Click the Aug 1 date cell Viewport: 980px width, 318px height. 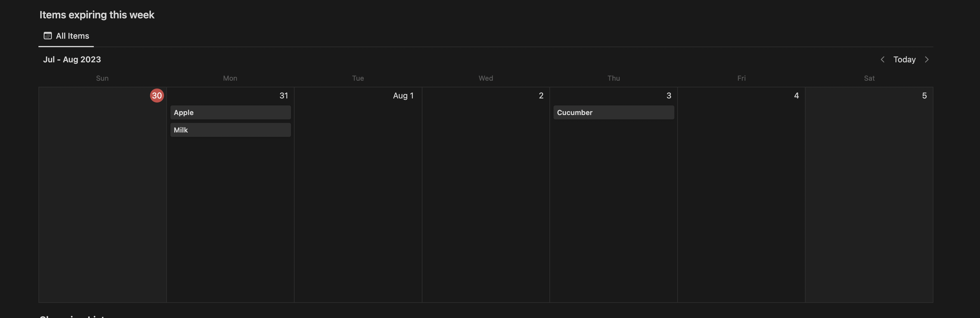click(403, 96)
